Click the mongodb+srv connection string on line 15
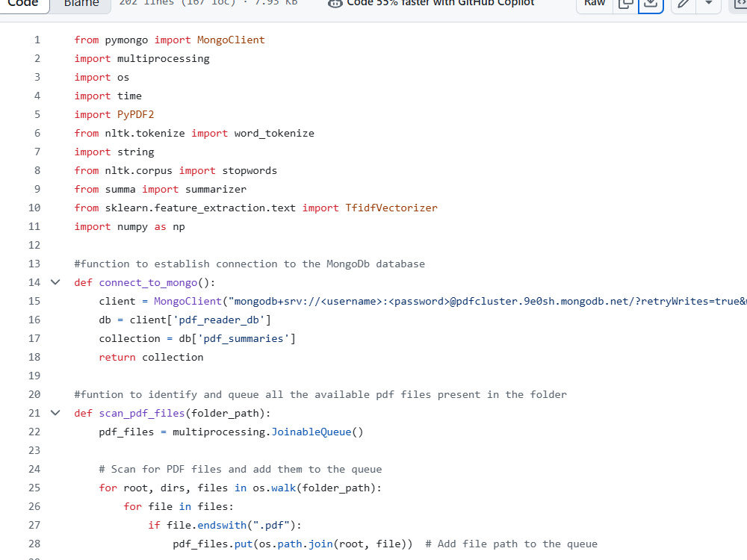The image size is (747, 560). [x=487, y=302]
